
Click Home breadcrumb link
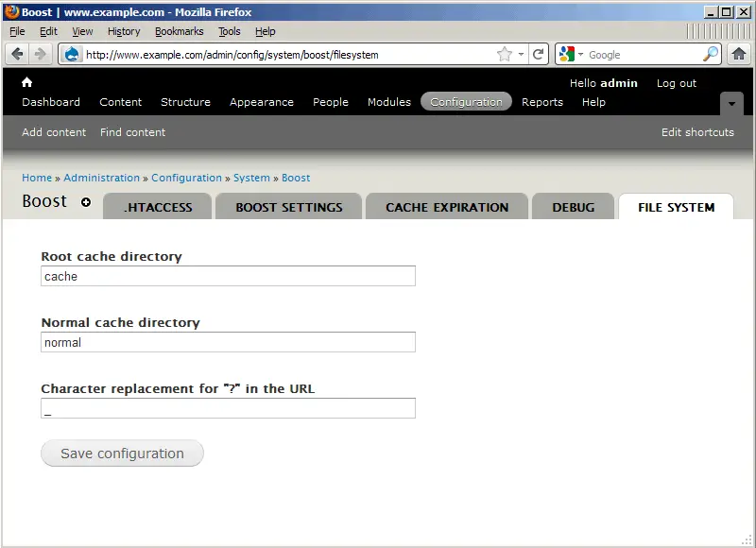tap(37, 178)
